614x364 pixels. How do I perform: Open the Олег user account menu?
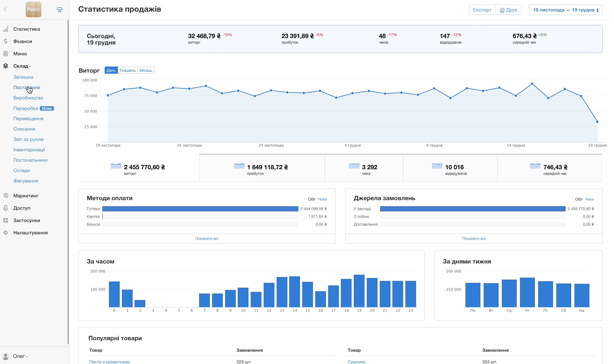pyautogui.click(x=20, y=356)
